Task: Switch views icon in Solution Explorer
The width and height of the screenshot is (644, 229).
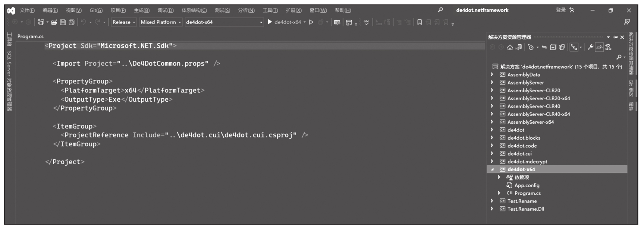Action: coord(519,47)
